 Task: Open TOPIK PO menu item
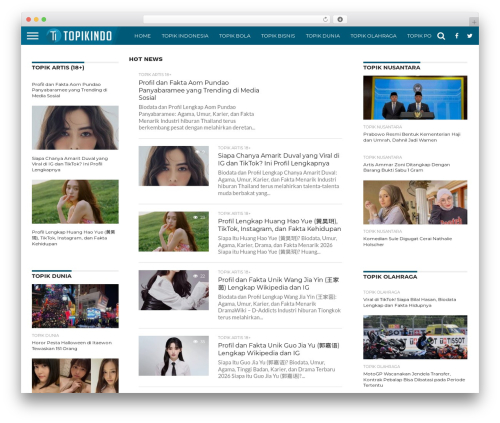(x=419, y=36)
